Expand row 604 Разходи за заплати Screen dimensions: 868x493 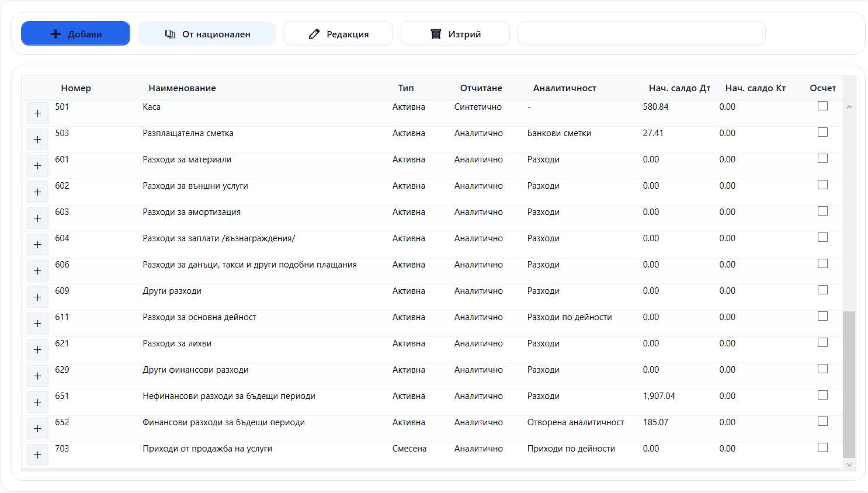tap(37, 245)
